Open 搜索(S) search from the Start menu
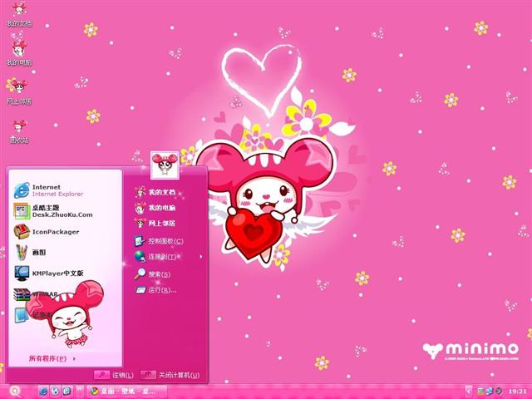Screen dimensions: 532x399 (x=152, y=273)
